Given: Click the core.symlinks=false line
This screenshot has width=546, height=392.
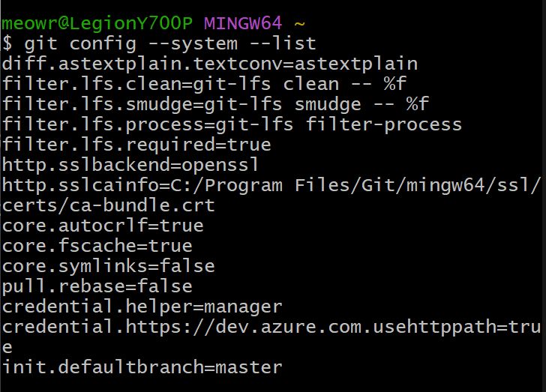Looking at the screenshot, I should (x=109, y=266).
